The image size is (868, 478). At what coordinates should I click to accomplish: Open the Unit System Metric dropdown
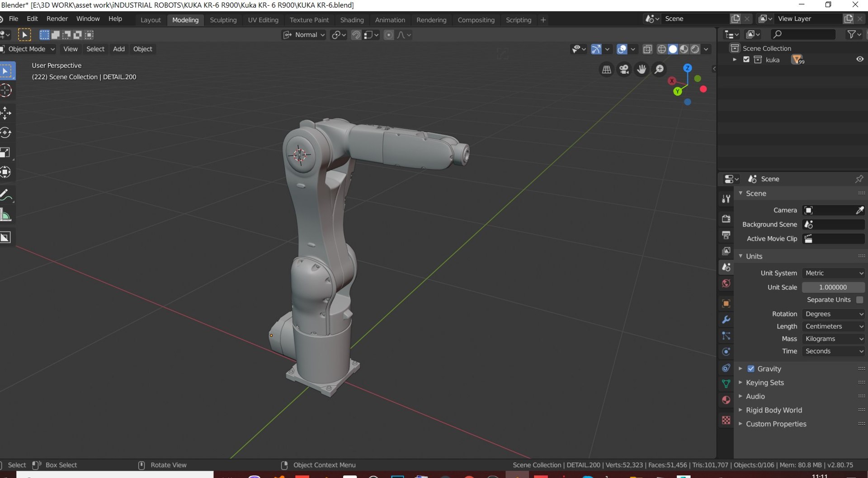[833, 273]
